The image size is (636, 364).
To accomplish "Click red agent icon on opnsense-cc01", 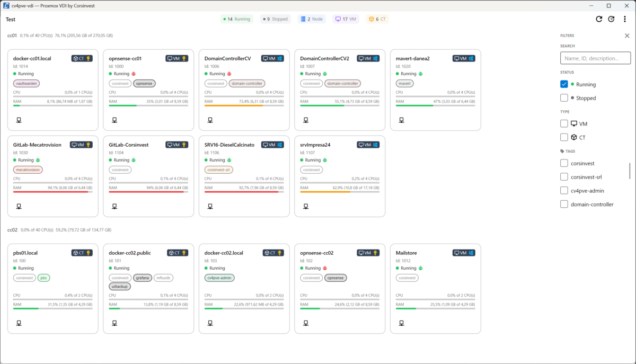I will point(134,74).
